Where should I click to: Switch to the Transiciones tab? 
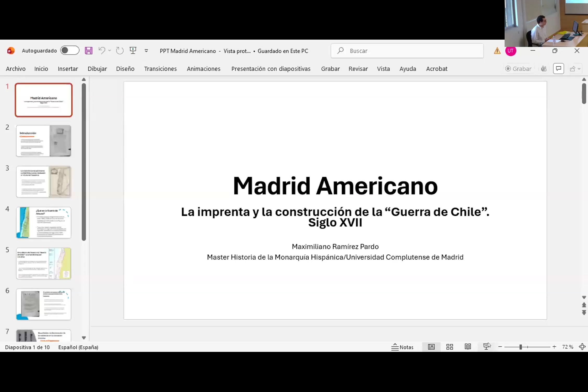160,69
